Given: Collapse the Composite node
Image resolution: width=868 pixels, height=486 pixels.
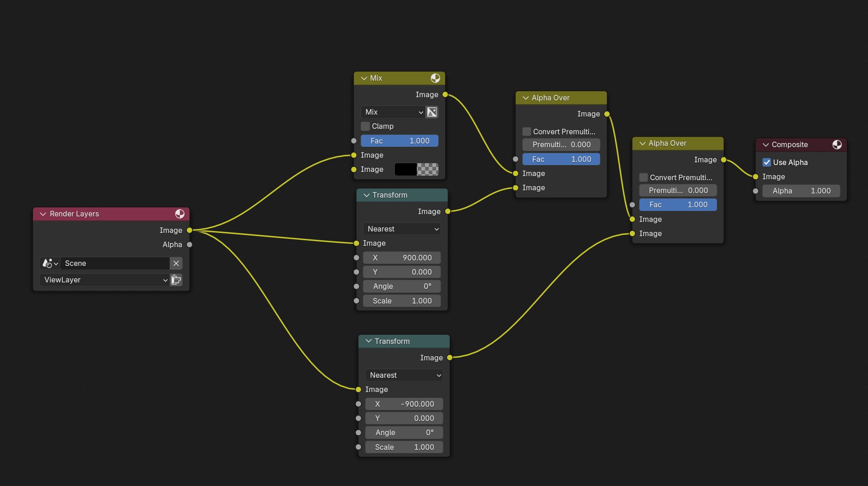Looking at the screenshot, I should click(765, 144).
